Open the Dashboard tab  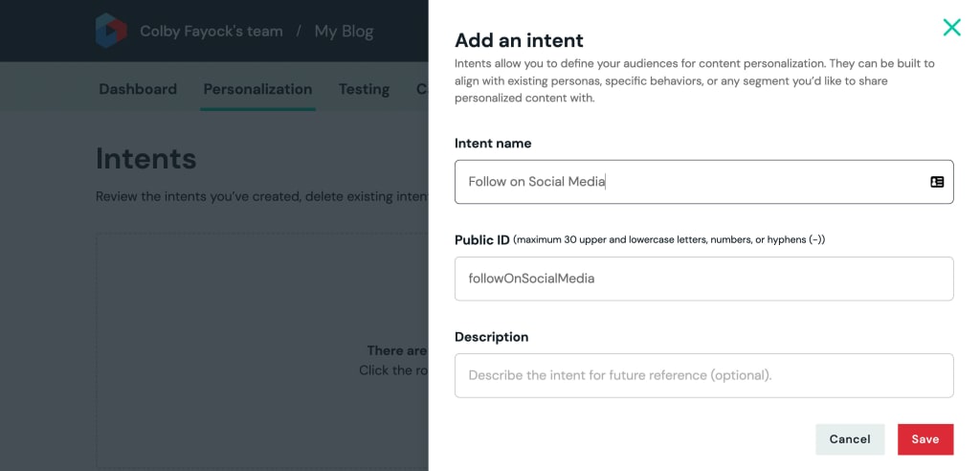138,89
